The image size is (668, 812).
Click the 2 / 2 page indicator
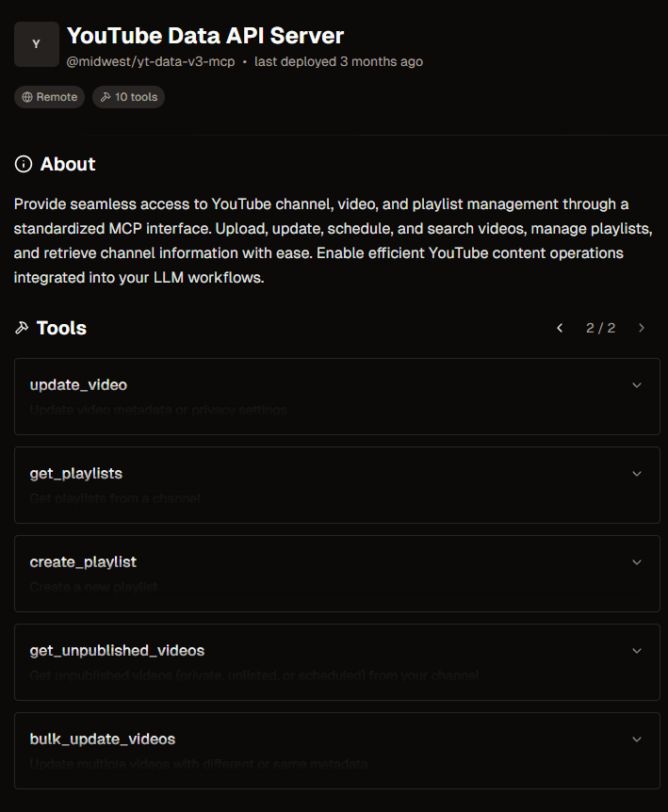click(x=600, y=328)
